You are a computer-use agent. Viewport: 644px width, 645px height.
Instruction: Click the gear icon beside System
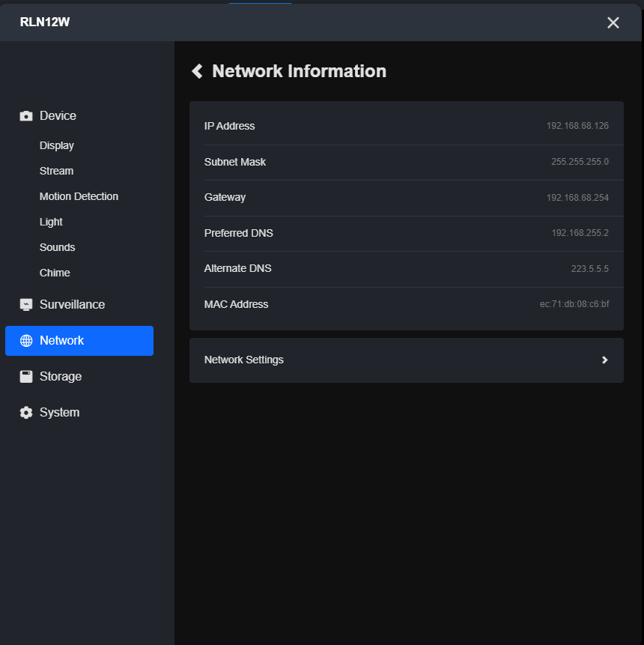[x=26, y=413]
